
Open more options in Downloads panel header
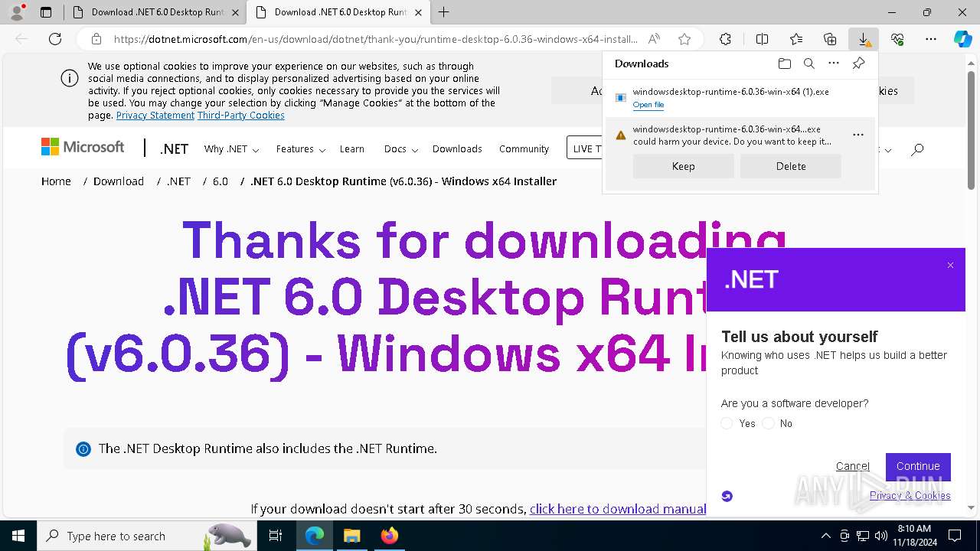834,64
